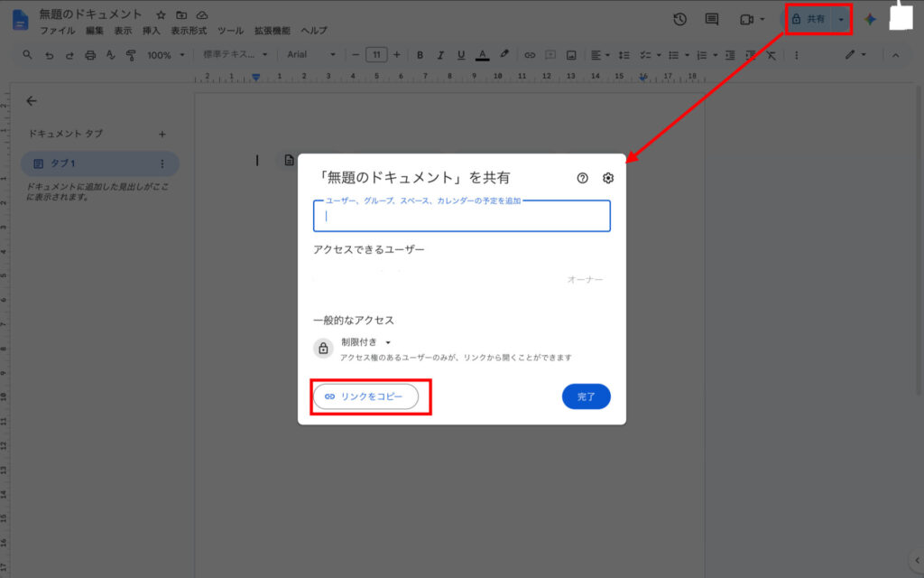Viewport: 924px width, 578px height.
Task: Open the 拡張機能 menu
Action: (x=272, y=31)
